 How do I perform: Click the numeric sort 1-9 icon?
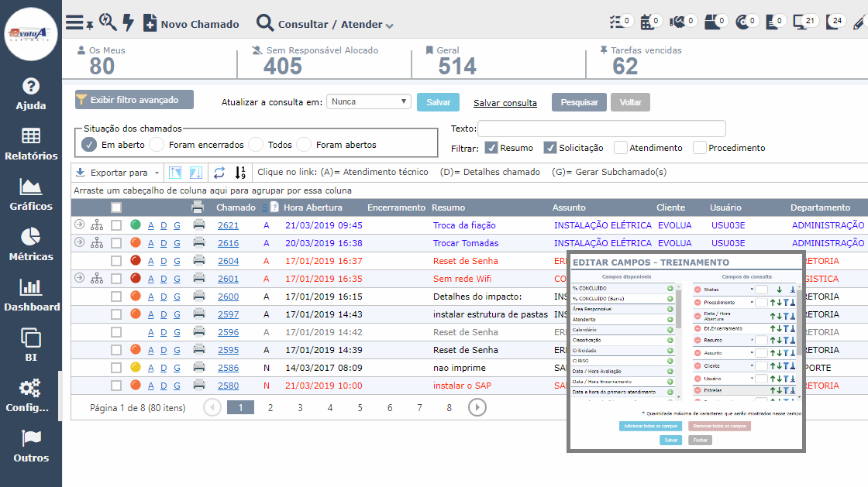240,172
